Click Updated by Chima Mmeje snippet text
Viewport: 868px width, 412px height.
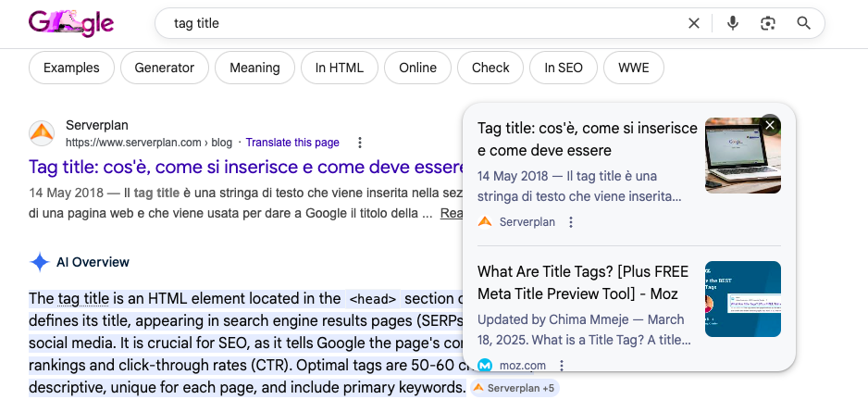(x=584, y=330)
